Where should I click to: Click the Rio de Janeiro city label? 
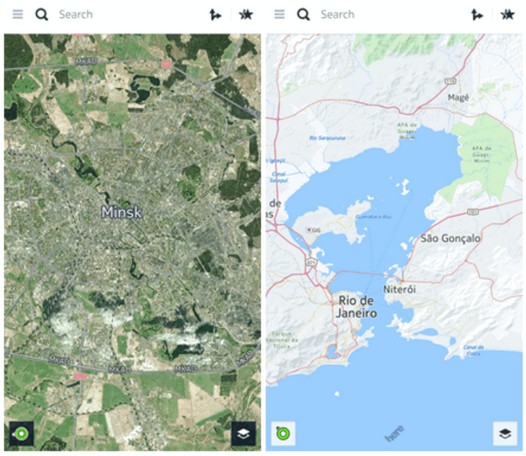click(356, 307)
